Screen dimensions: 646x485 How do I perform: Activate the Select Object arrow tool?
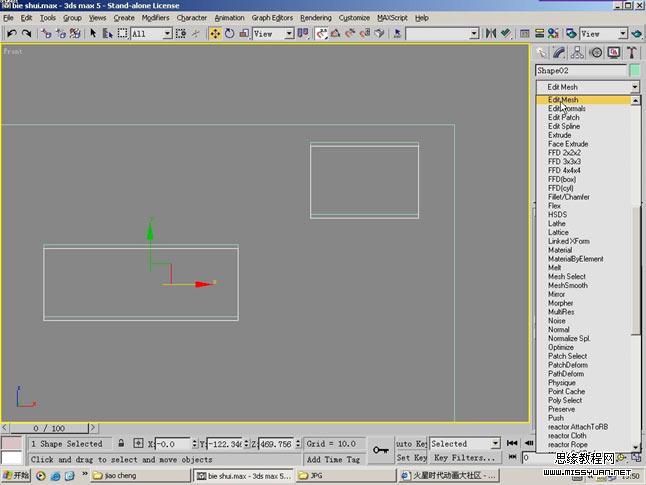coord(93,33)
